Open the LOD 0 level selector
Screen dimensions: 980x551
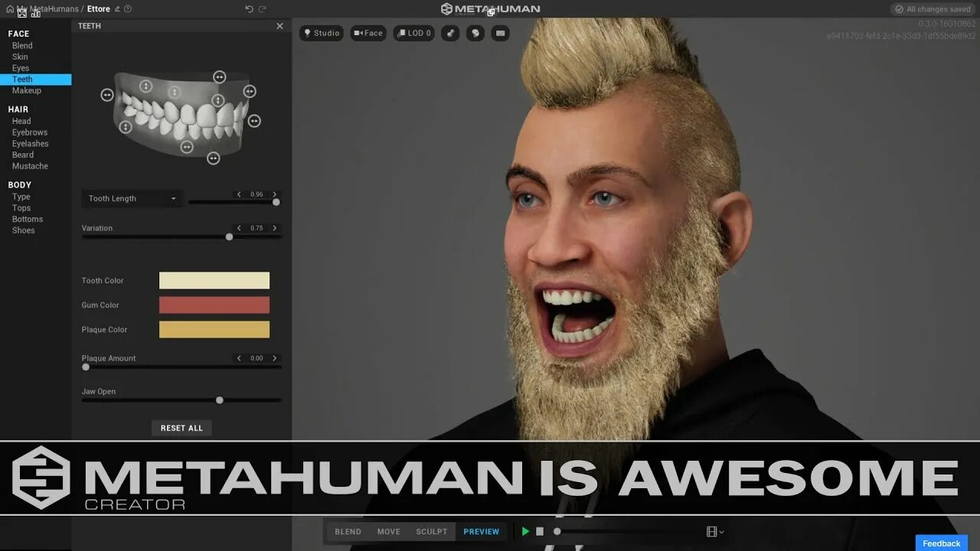tap(414, 33)
